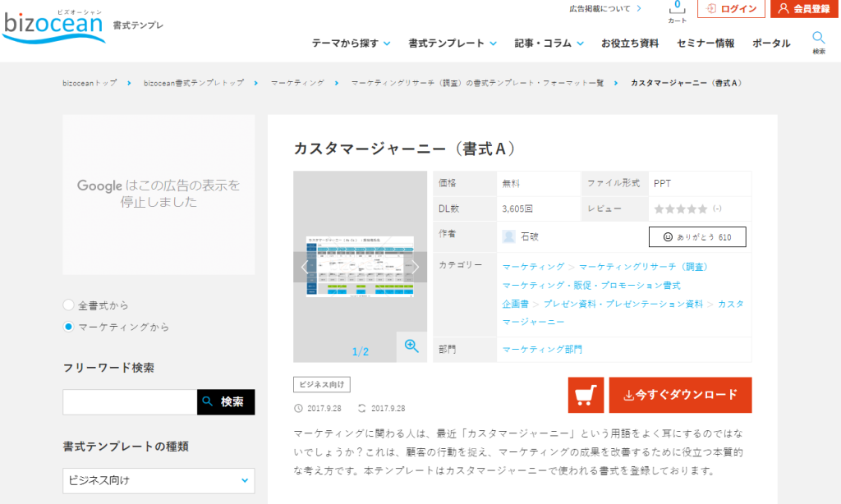This screenshot has height=504, width=841.
Task: Expand the テーマから探す menu
Action: 351,44
